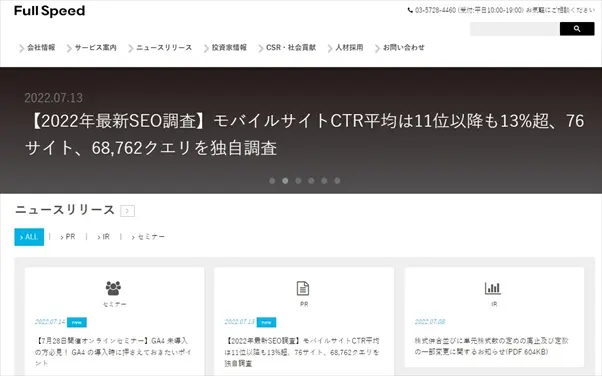This screenshot has height=376, width=602.
Task: Open the hero headline about 2022年最新SEO調査
Action: [x=305, y=134]
